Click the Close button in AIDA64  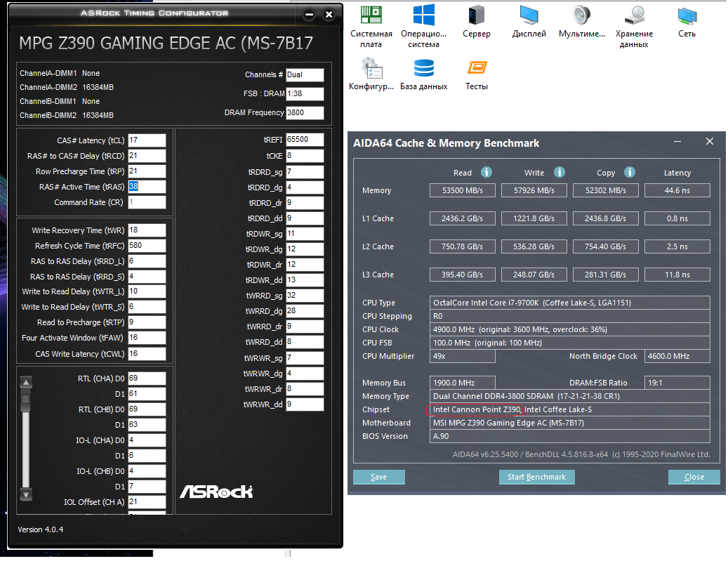[694, 477]
